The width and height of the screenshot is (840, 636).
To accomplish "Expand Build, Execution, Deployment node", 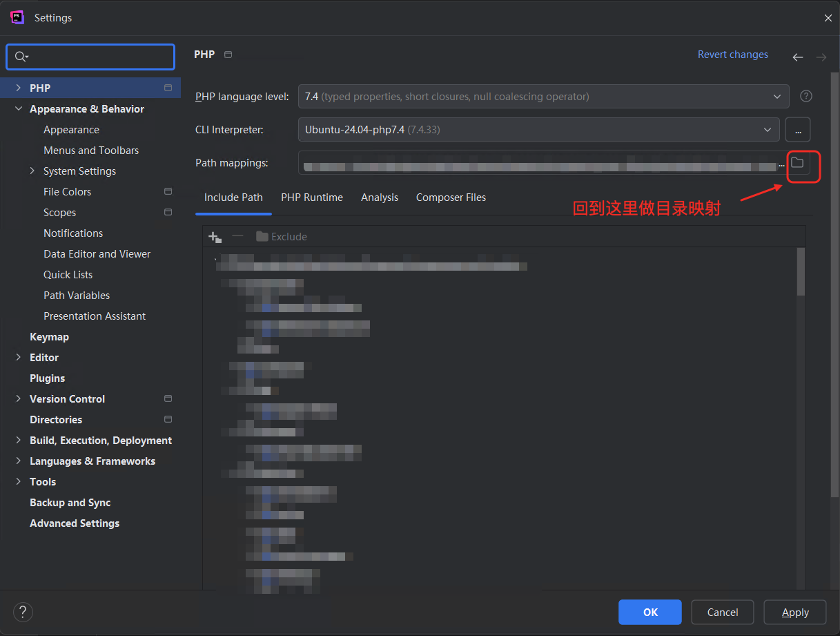I will point(19,440).
